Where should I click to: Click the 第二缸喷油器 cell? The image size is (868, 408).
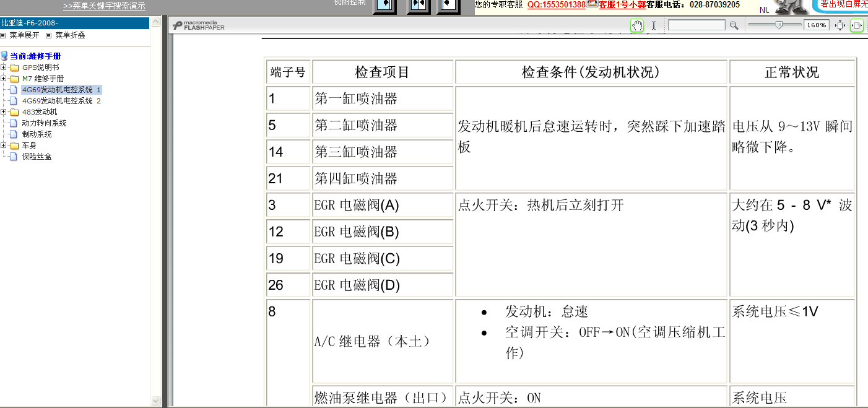point(383,125)
